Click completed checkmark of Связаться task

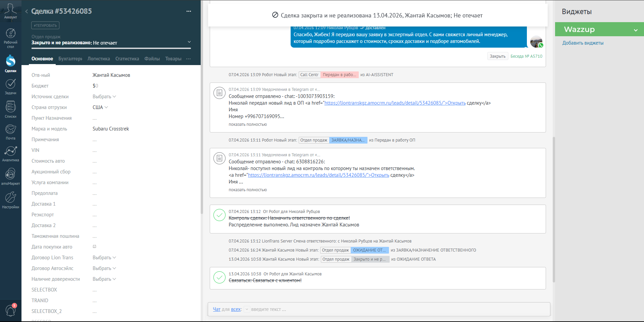[x=219, y=277]
